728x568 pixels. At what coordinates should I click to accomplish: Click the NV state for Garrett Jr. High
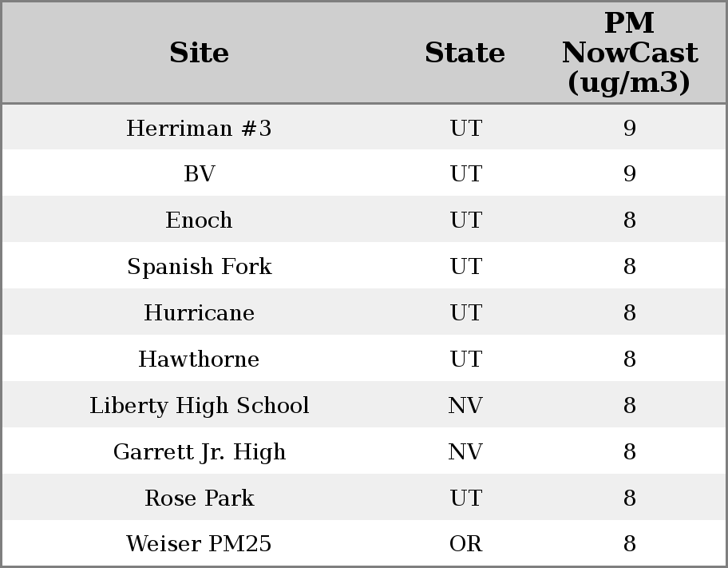tap(465, 452)
